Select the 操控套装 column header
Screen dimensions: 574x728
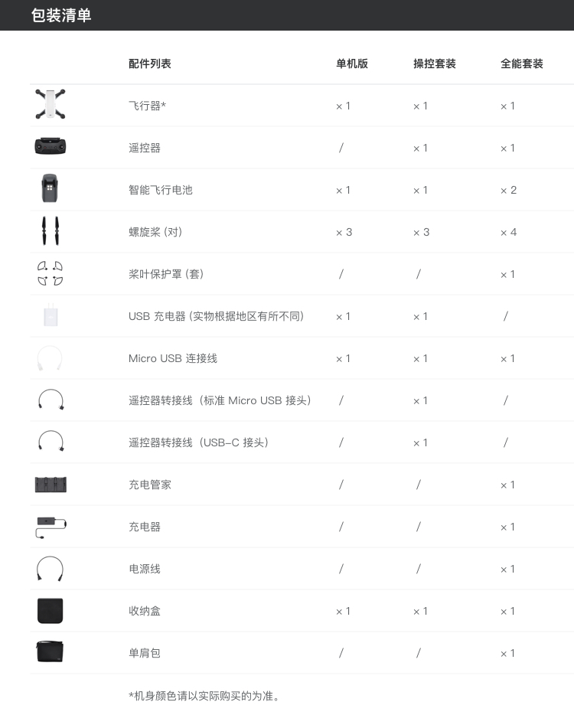pyautogui.click(x=435, y=64)
